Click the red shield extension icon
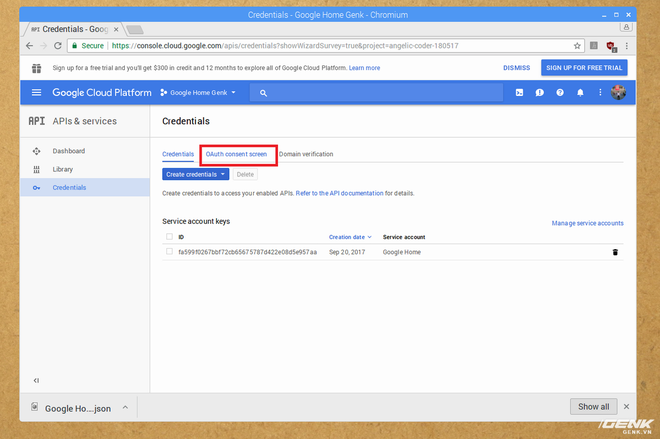 pyautogui.click(x=611, y=46)
